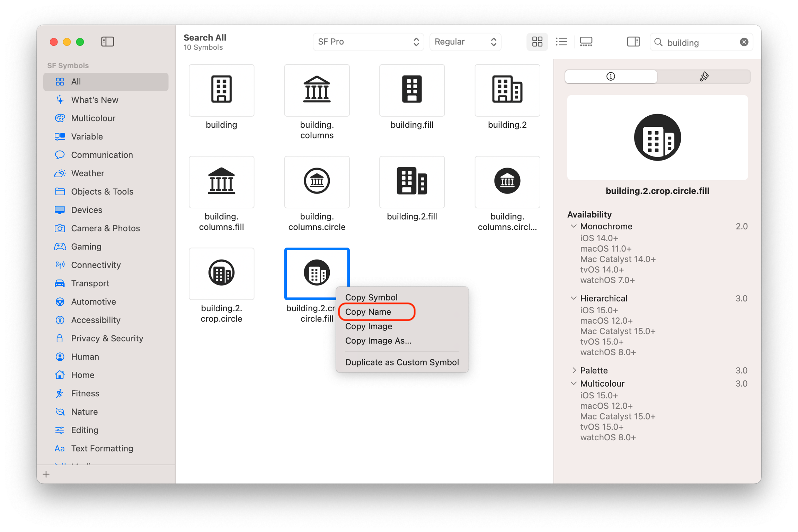Collapse the Monochrome availability section
The image size is (798, 532).
(574, 226)
